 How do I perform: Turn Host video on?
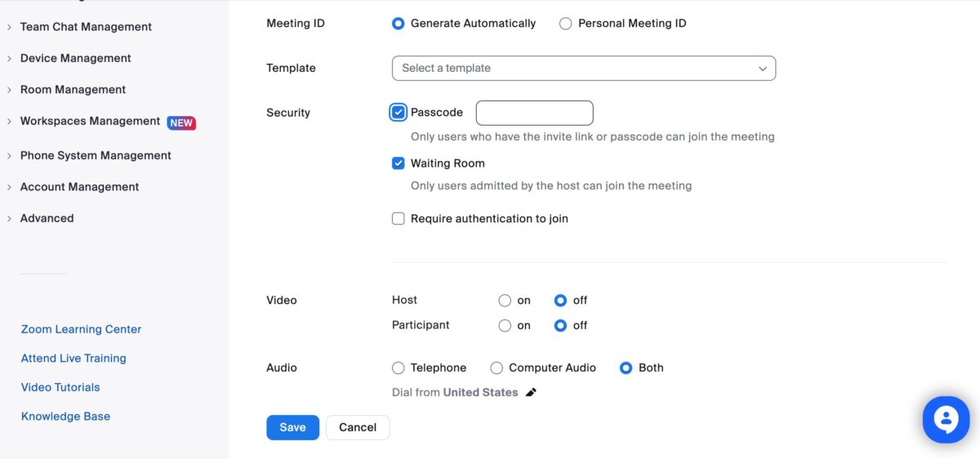[505, 301]
